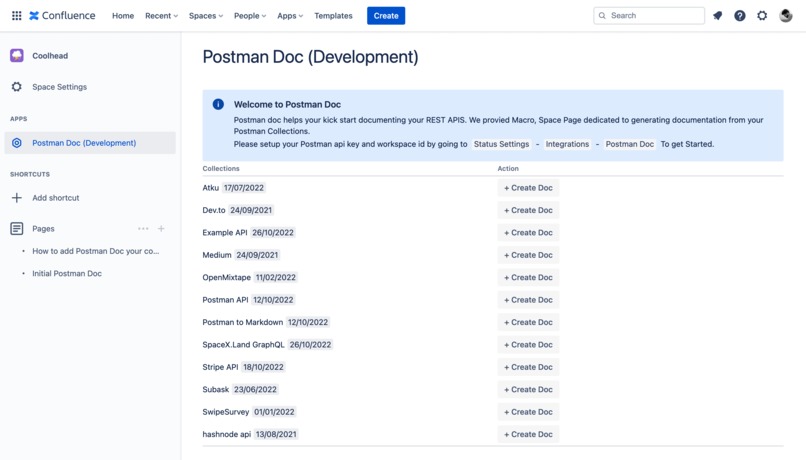Open Pages in the sidebar
Image resolution: width=806 pixels, height=460 pixels.
click(x=43, y=229)
